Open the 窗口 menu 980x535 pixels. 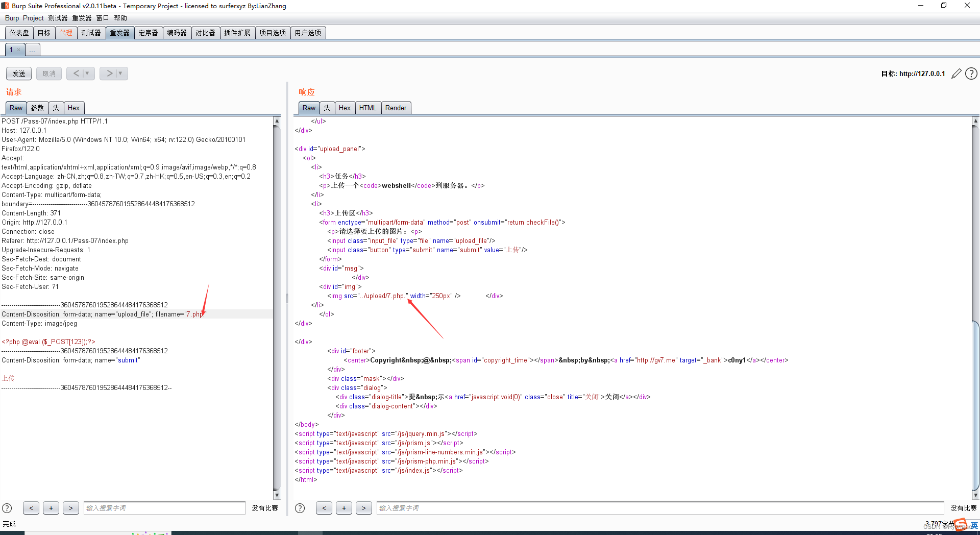(103, 18)
